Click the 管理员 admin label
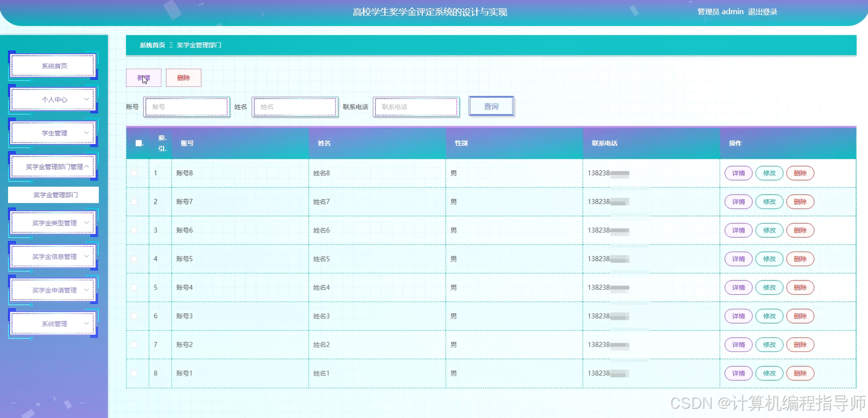Image resolution: width=868 pixels, height=418 pixels. click(720, 11)
